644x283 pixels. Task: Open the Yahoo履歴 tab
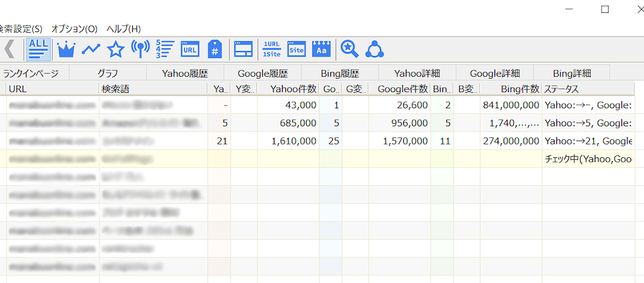[x=185, y=73]
